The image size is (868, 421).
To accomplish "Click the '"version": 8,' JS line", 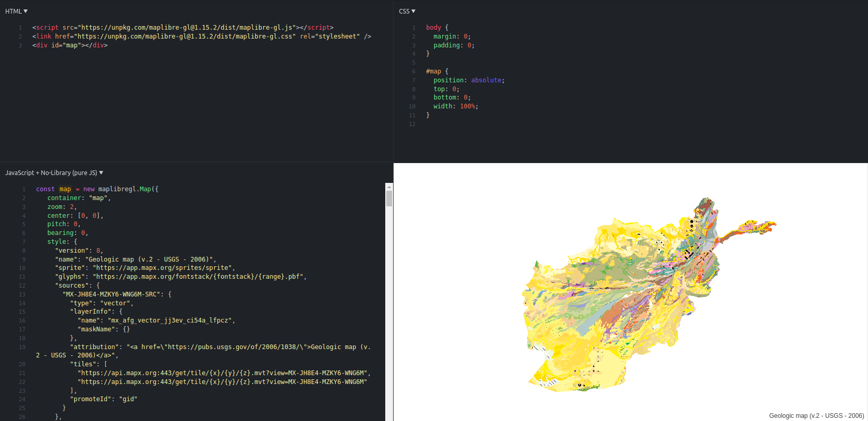I will [79, 251].
